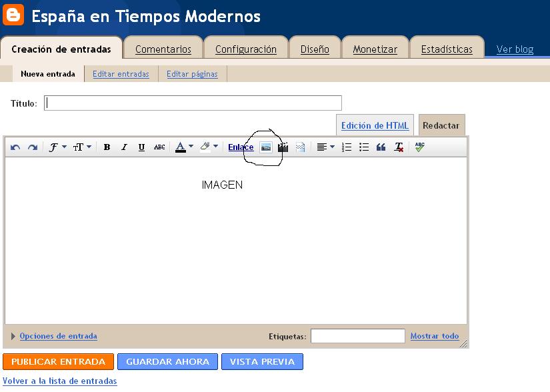Open the Diseño tab
550x392 pixels.
tap(315, 49)
